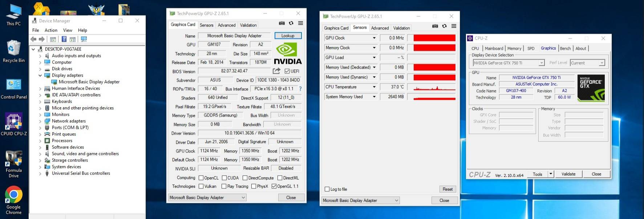The height and width of the screenshot is (219, 644).
Task: Open the Memory Clock sensor dropdown
Action: click(x=374, y=48)
